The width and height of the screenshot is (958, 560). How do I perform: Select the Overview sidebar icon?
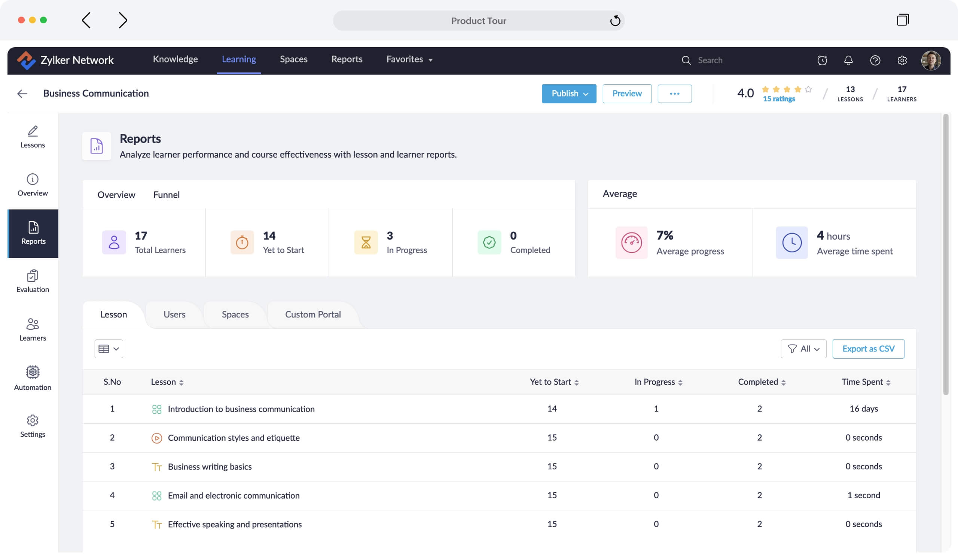point(32,185)
